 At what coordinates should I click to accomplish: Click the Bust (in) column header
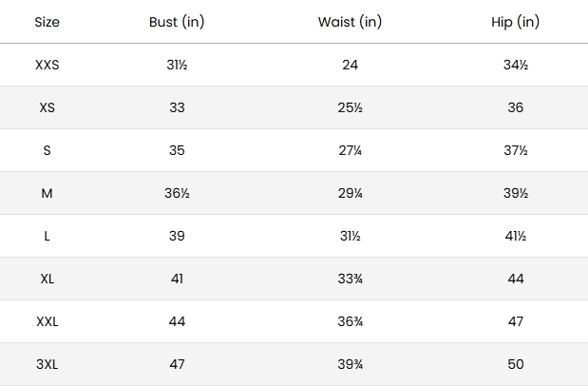[x=177, y=22]
